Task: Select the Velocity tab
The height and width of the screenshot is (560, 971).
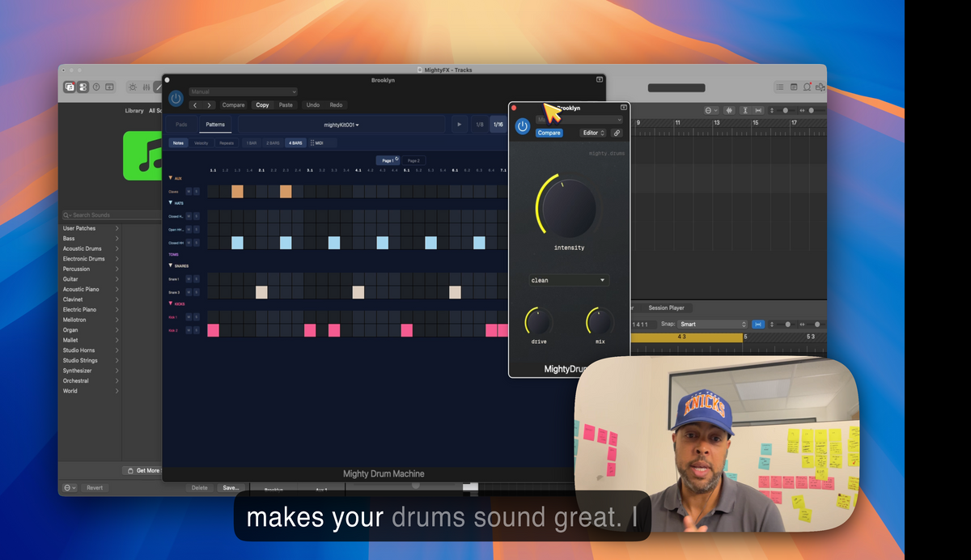Action: (201, 142)
